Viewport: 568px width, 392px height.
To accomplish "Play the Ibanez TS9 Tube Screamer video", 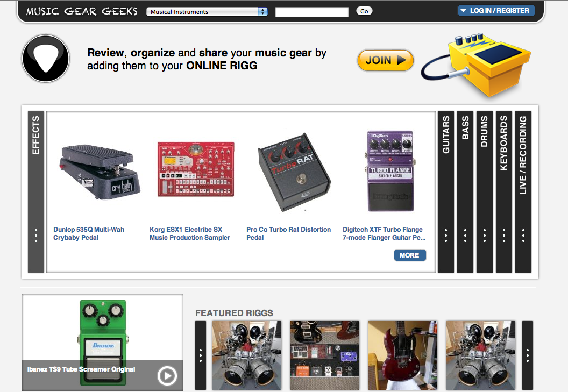I will [x=167, y=376].
